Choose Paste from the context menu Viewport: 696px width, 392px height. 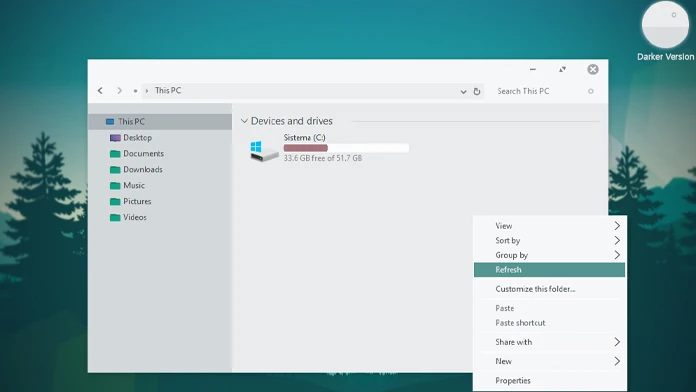550,308
